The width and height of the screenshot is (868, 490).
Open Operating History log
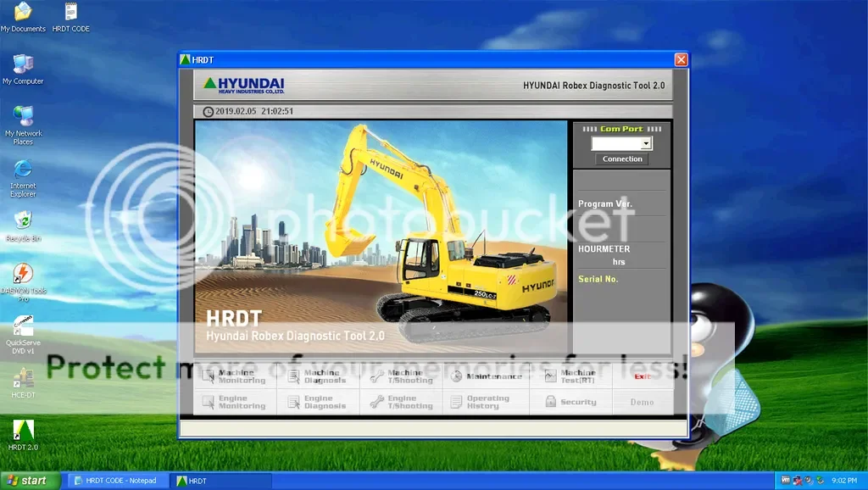click(487, 402)
